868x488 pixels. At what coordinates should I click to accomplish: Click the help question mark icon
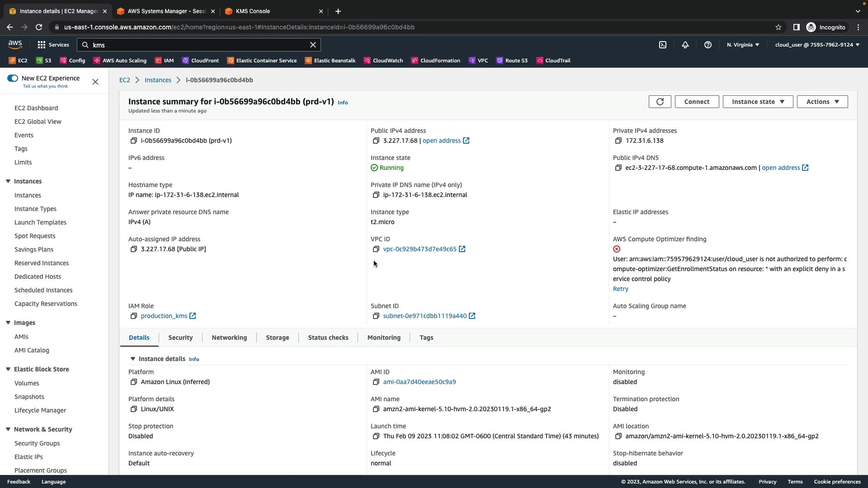708,45
